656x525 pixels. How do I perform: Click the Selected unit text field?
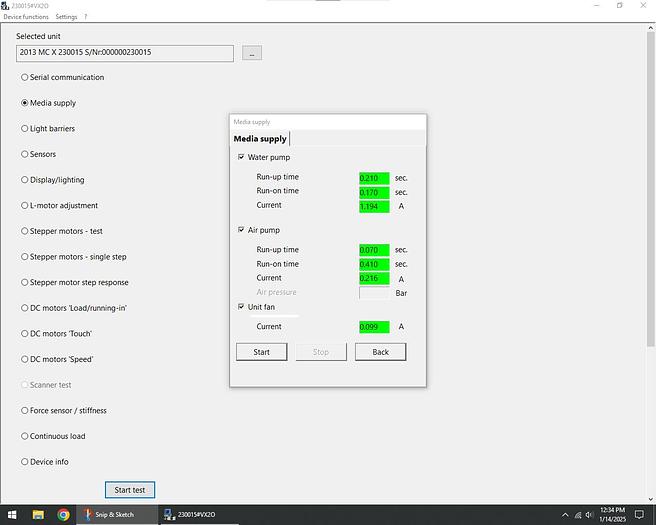click(124, 52)
